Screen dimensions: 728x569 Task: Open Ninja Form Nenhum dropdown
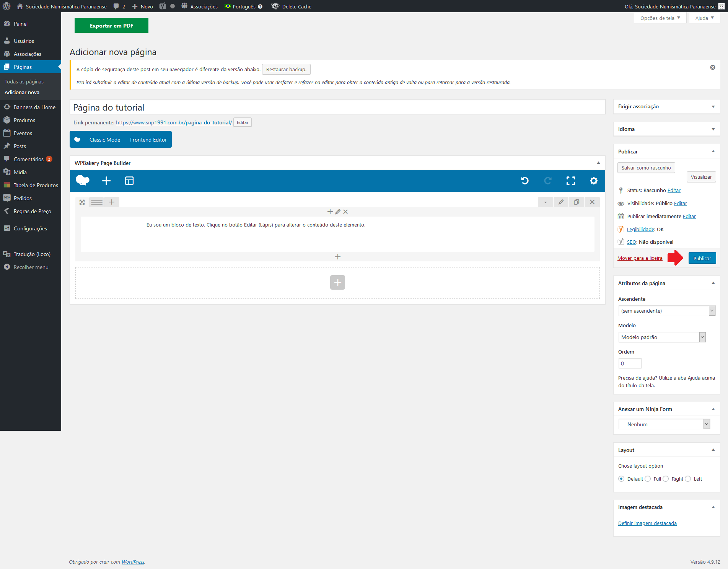click(664, 424)
